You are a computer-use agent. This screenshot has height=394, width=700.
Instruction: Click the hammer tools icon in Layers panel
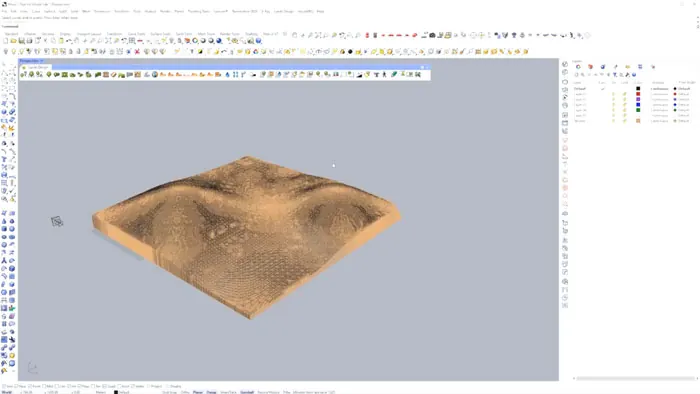pos(628,75)
